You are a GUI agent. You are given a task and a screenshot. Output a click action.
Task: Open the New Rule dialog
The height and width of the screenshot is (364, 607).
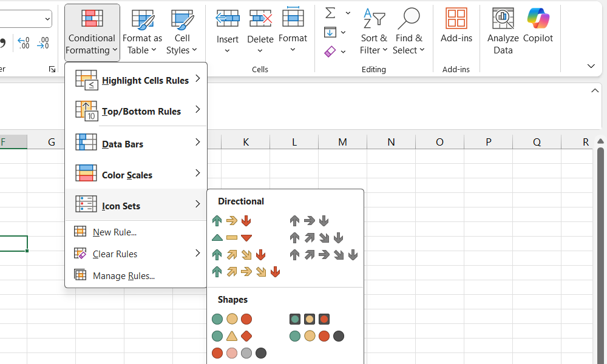point(114,232)
